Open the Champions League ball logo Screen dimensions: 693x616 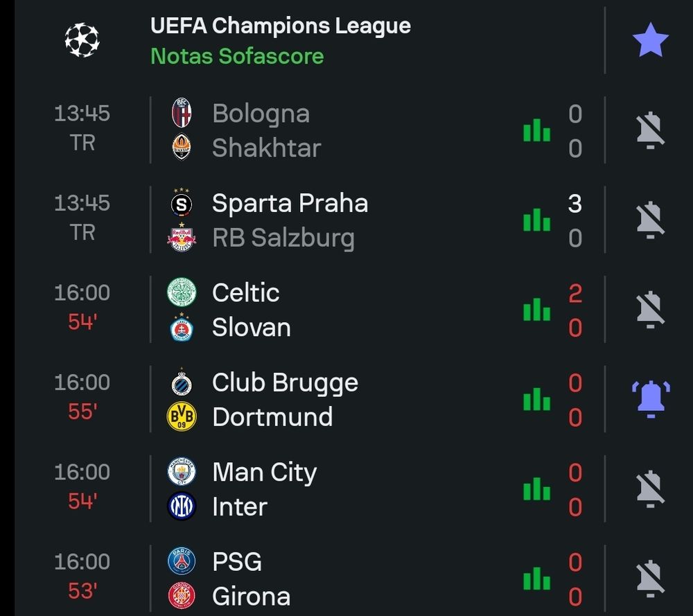coord(82,40)
